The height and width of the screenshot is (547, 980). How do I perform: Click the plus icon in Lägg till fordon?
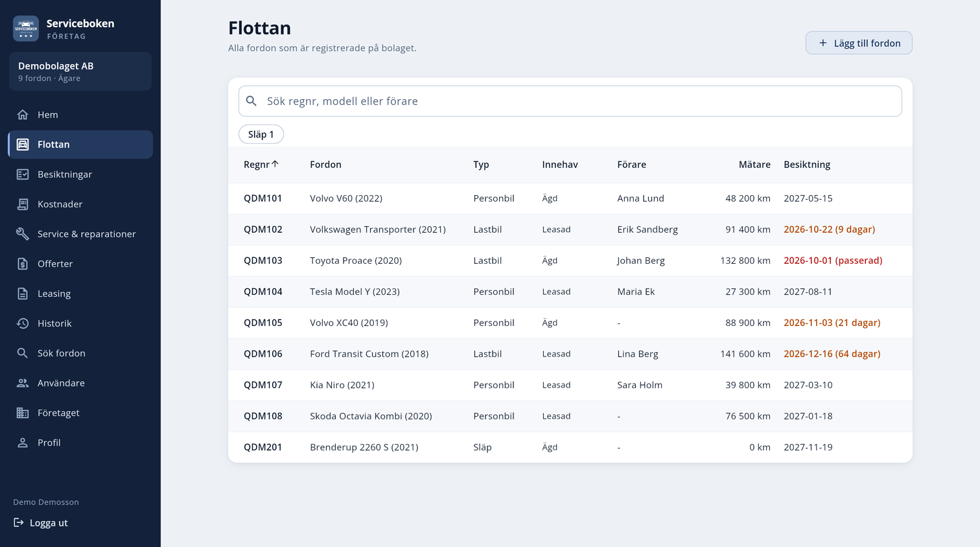823,43
